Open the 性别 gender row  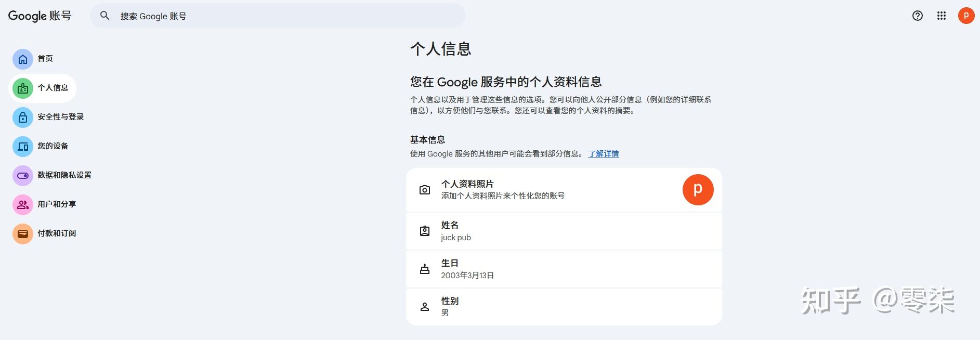click(564, 307)
